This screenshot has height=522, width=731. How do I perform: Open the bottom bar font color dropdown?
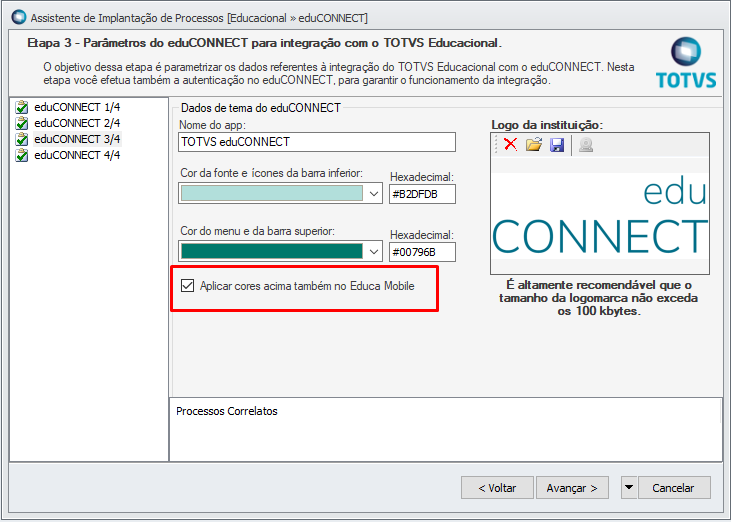373,193
